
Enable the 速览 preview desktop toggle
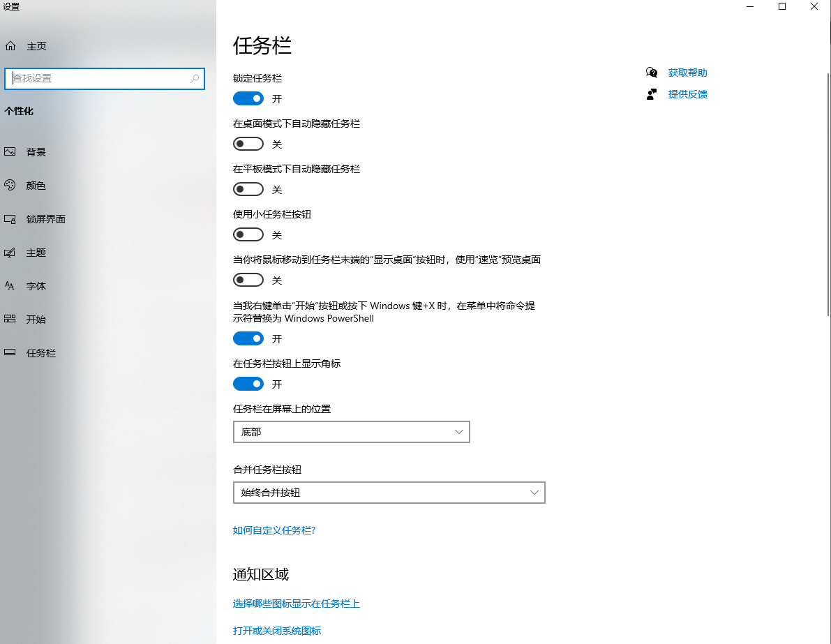tap(248, 280)
